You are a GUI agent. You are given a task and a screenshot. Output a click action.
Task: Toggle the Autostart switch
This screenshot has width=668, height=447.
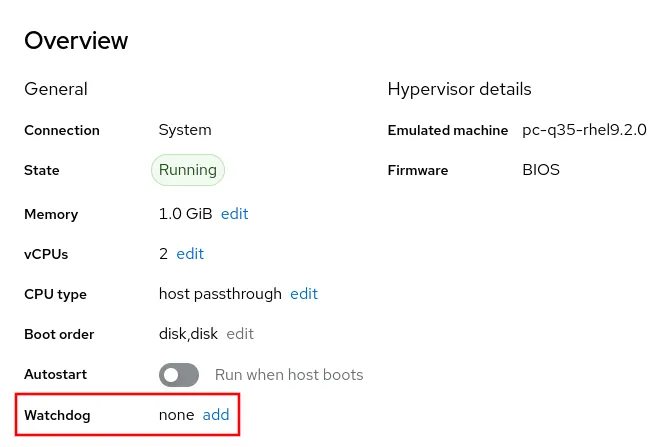tap(179, 375)
